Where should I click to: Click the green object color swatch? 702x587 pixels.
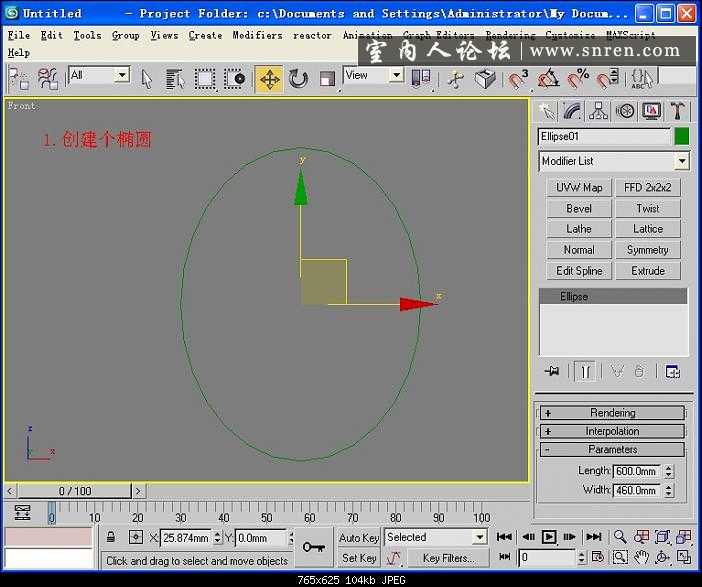[682, 136]
